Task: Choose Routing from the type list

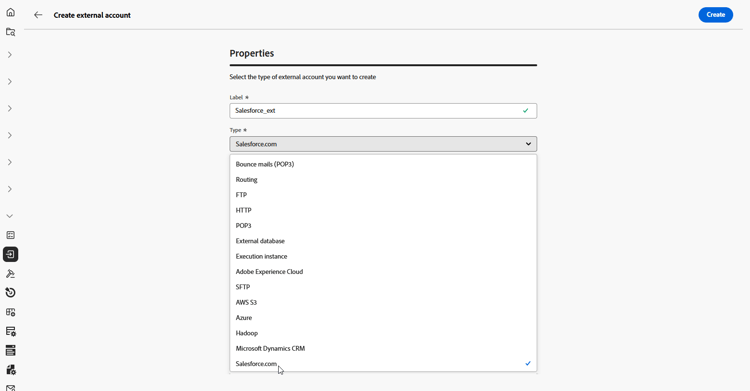Action: pos(383,179)
